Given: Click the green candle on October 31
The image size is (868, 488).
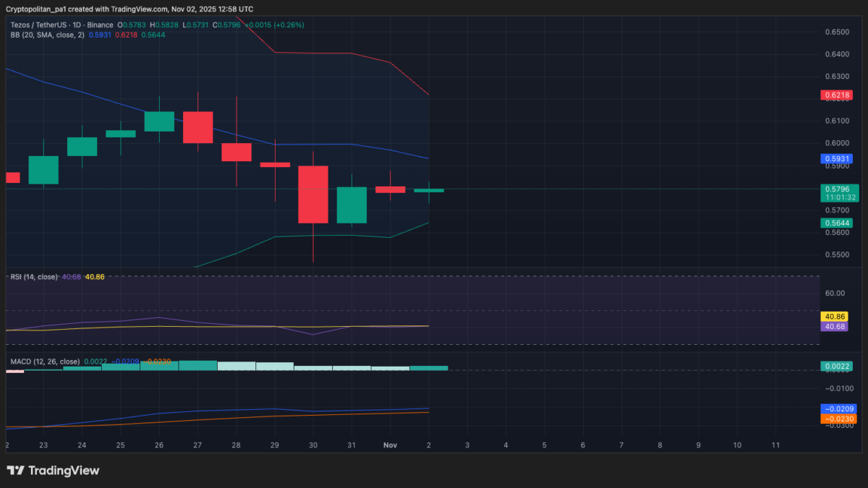Looking at the screenshot, I should (352, 205).
